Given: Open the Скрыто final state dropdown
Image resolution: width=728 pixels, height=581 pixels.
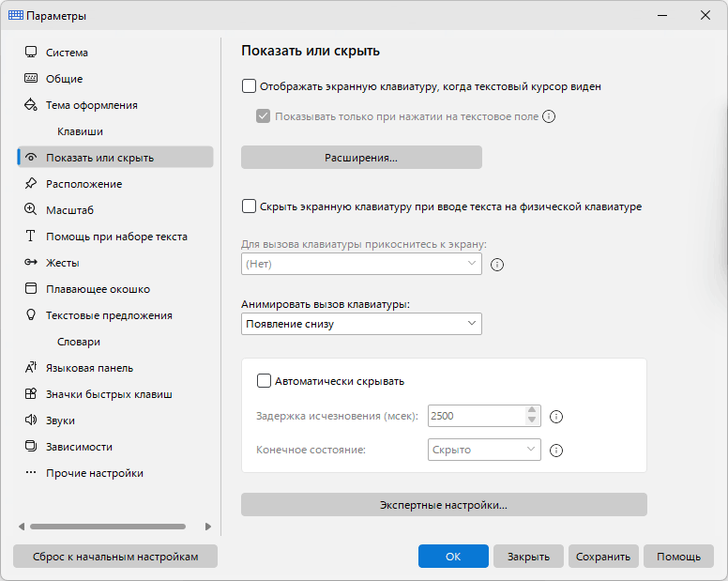Looking at the screenshot, I should tap(484, 450).
